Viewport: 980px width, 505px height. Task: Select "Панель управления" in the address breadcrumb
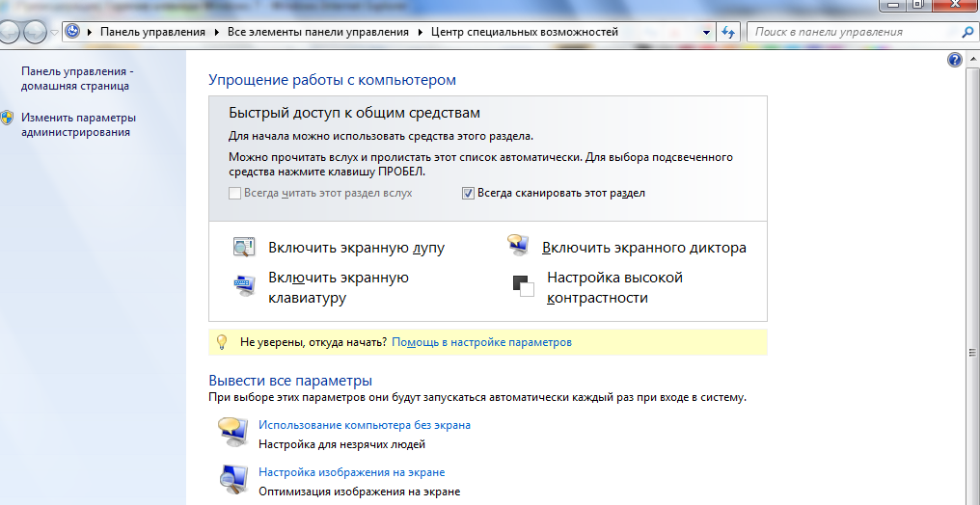click(x=153, y=32)
